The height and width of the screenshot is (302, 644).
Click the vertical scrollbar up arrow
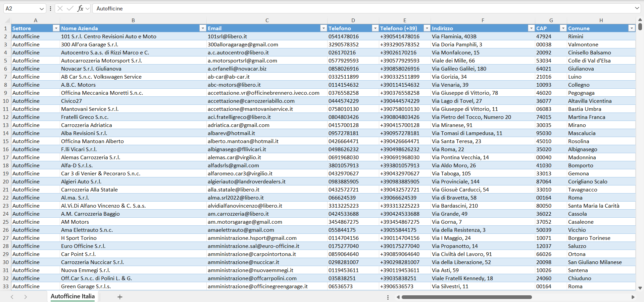pyautogui.click(x=640, y=20)
